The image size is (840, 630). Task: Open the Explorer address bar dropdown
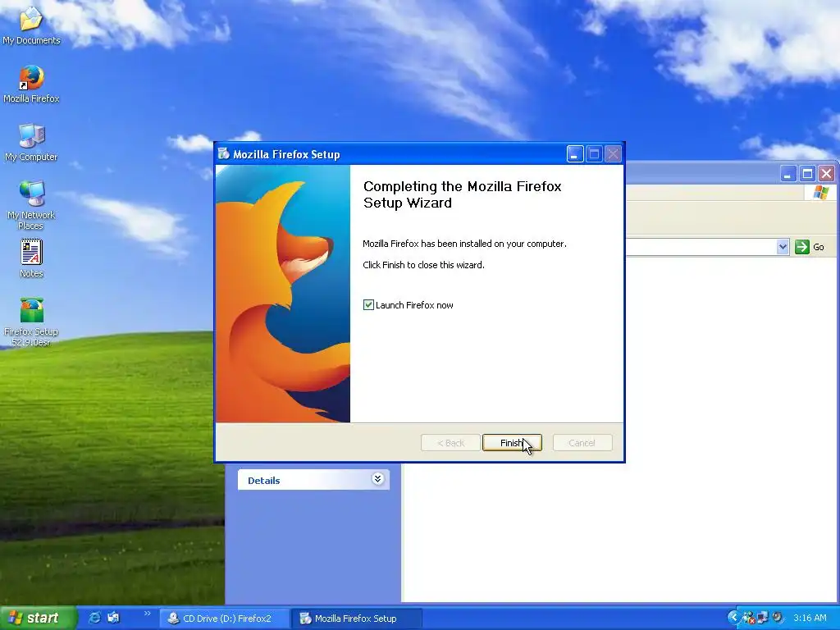pyautogui.click(x=783, y=247)
